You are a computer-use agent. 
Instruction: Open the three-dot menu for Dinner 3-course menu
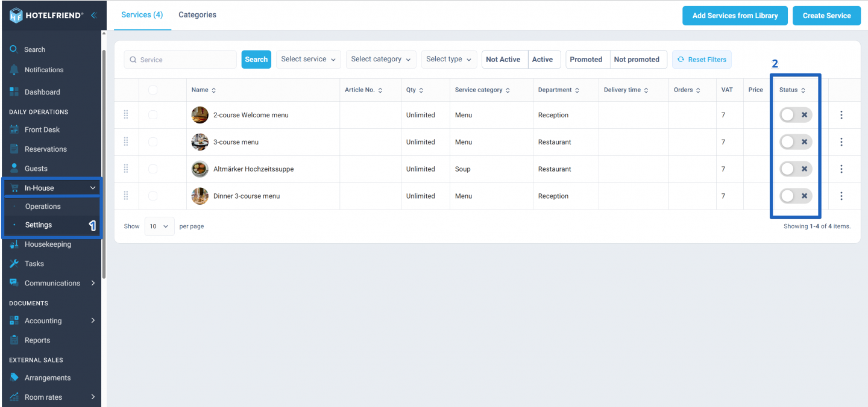point(841,196)
